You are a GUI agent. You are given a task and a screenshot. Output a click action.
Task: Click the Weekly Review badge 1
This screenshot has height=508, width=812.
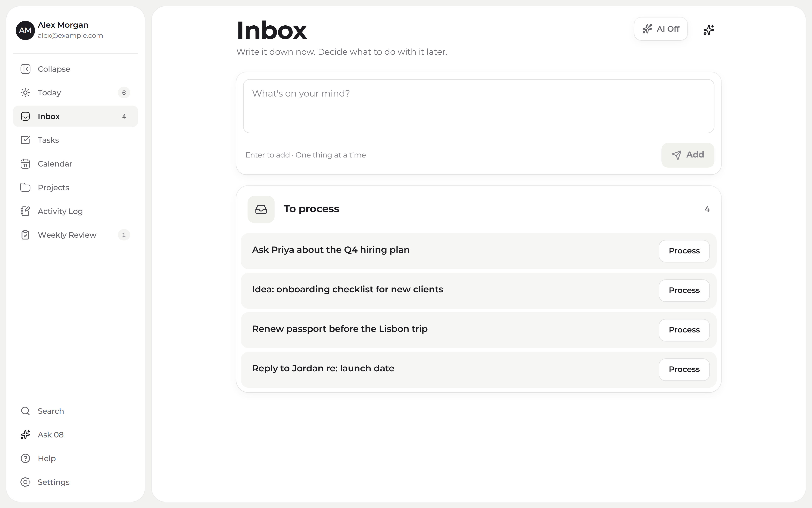tap(124, 235)
